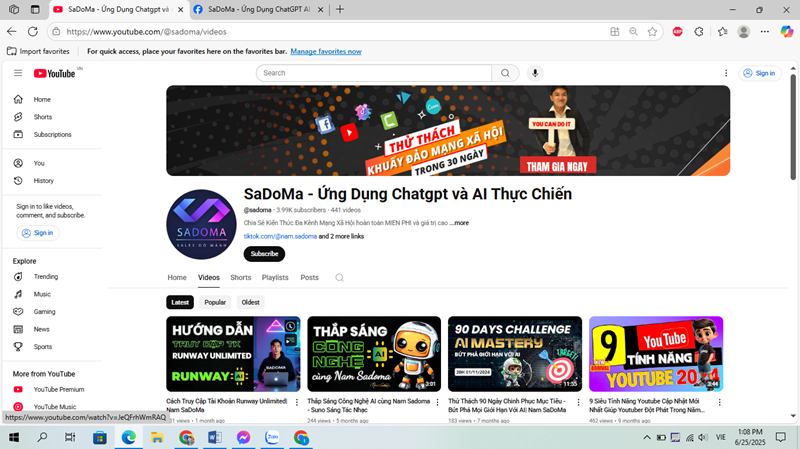The width and height of the screenshot is (800, 449).
Task: Refresh the page
Action: (x=33, y=32)
